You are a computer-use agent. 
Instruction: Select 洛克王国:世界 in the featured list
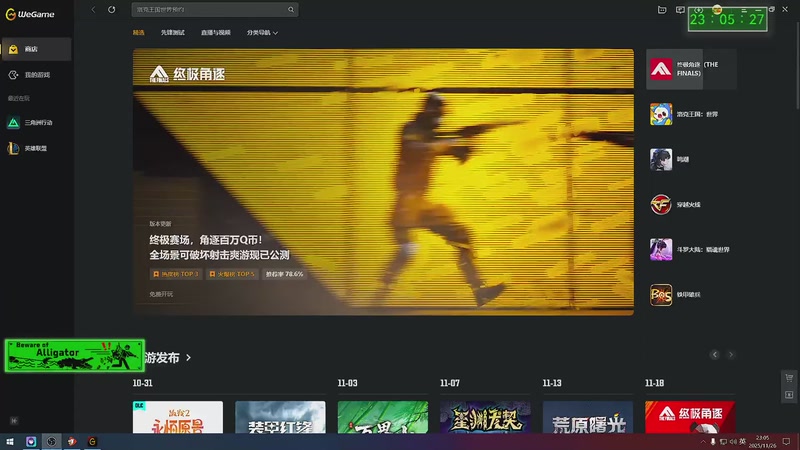691,114
